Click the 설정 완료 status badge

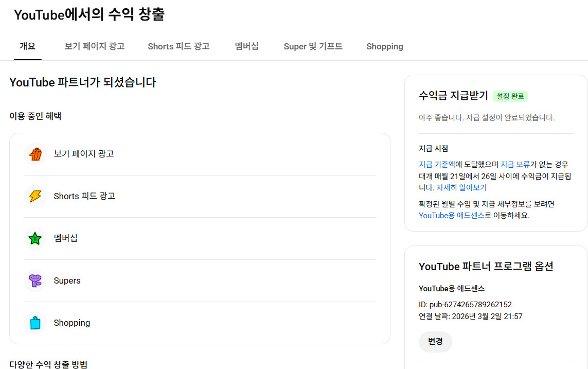510,96
